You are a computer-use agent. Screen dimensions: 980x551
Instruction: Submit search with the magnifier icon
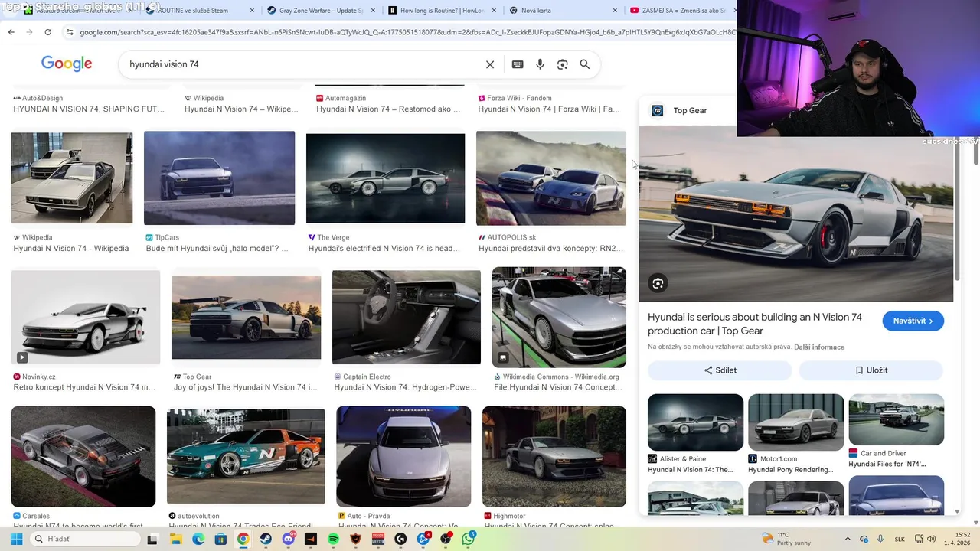pos(585,64)
